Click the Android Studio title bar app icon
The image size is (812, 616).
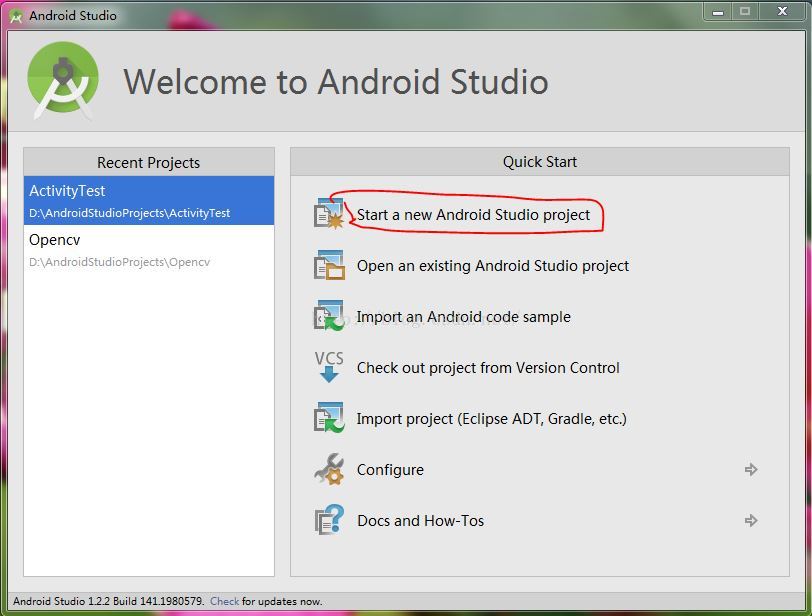tap(16, 16)
